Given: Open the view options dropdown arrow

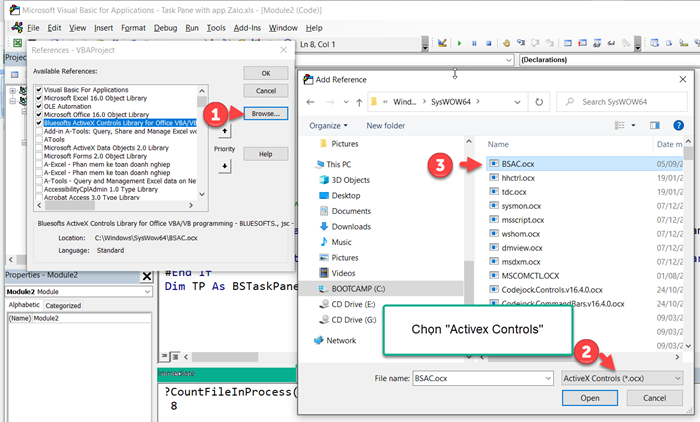Looking at the screenshot, I should pos(633,125).
